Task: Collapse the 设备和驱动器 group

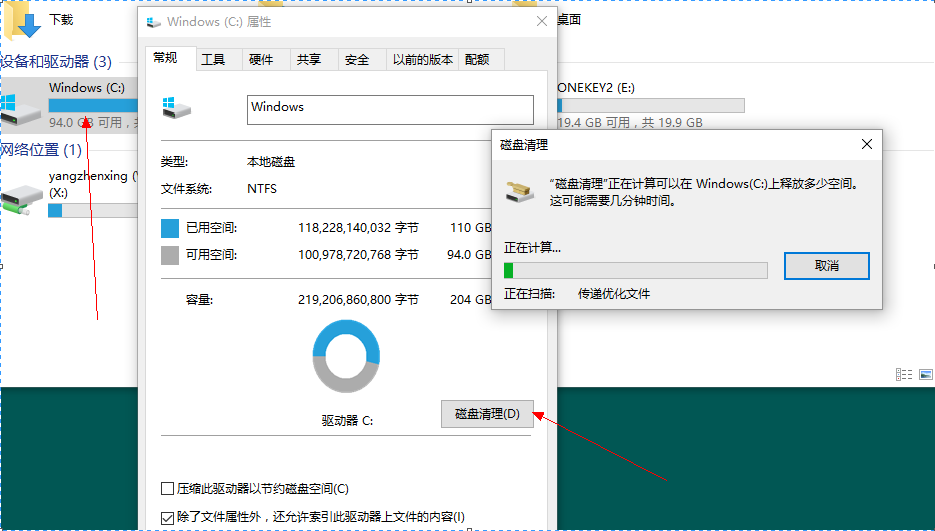Action: pos(58,62)
